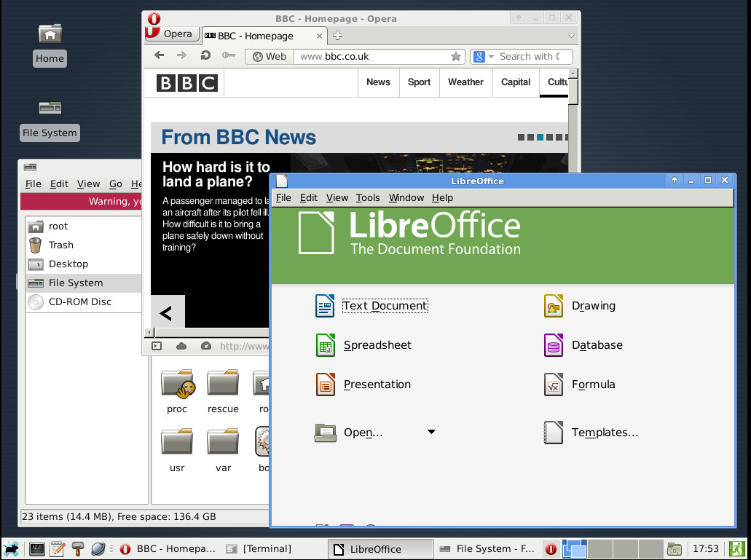Toggle Opera panel icon in status bar
Screen dimensions: 751x560
(157, 346)
